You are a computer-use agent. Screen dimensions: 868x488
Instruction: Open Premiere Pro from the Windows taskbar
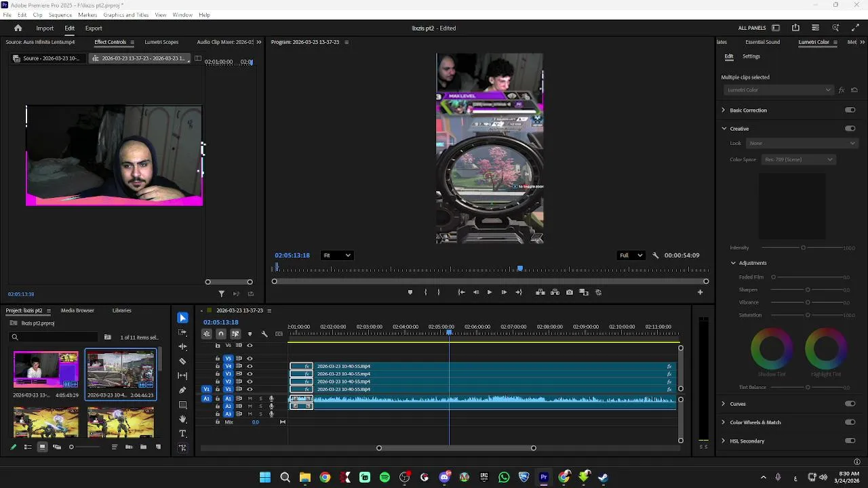[x=543, y=477]
